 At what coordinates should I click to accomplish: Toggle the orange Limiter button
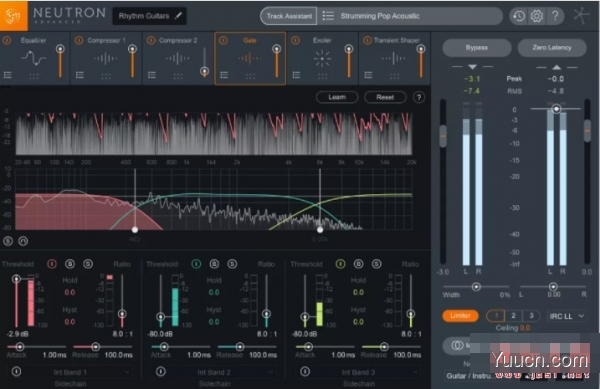[460, 316]
